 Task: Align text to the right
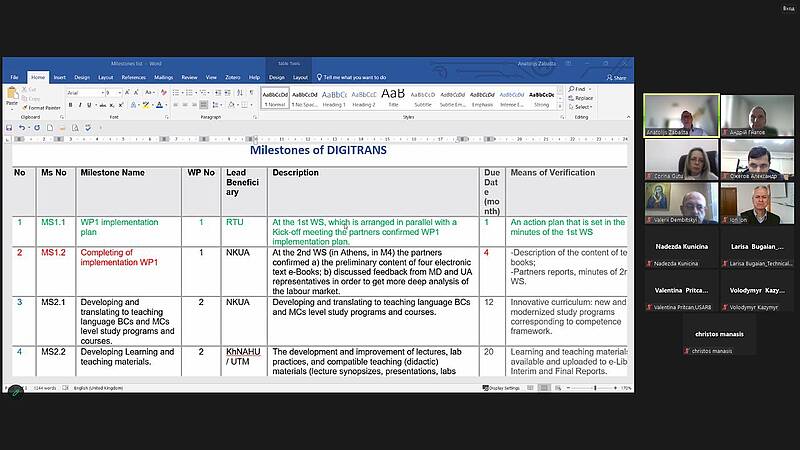[194, 105]
